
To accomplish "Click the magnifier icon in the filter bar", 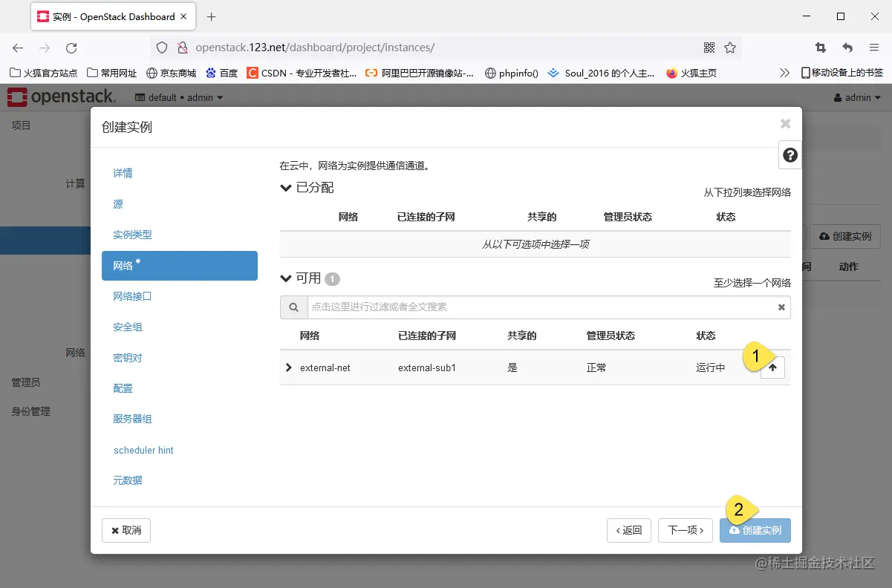I will [x=293, y=307].
